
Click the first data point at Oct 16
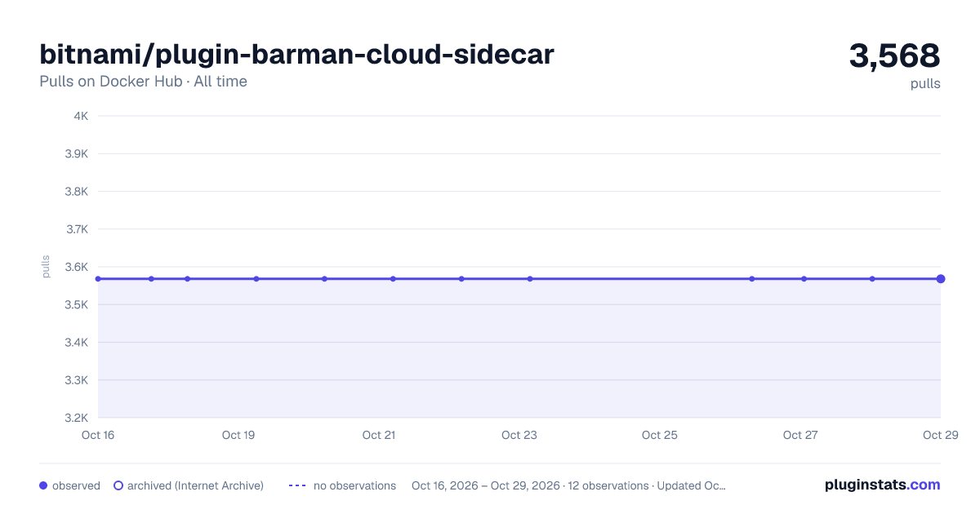point(98,279)
